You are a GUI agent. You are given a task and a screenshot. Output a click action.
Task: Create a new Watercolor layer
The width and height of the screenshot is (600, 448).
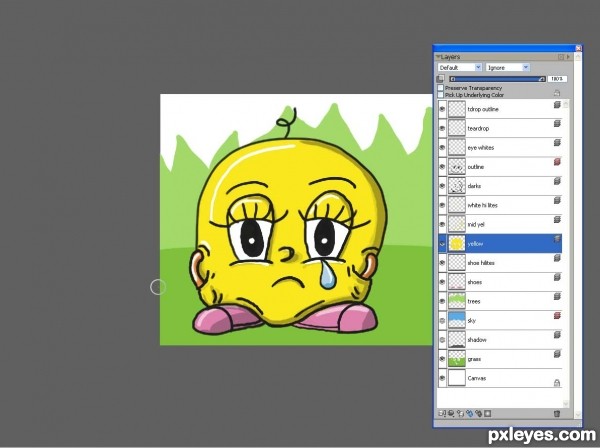click(470, 414)
